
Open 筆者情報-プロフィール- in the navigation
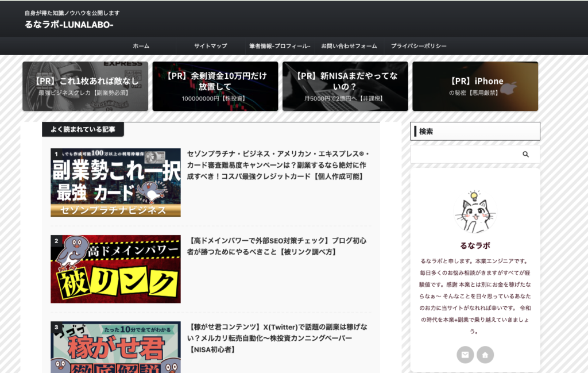pos(280,46)
